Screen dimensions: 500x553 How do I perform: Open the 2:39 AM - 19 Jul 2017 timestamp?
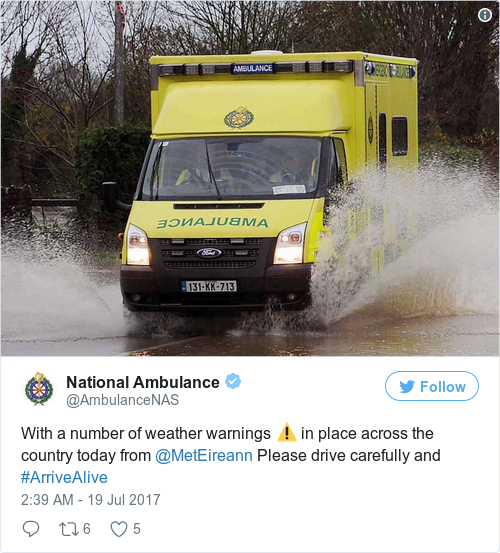click(x=91, y=500)
